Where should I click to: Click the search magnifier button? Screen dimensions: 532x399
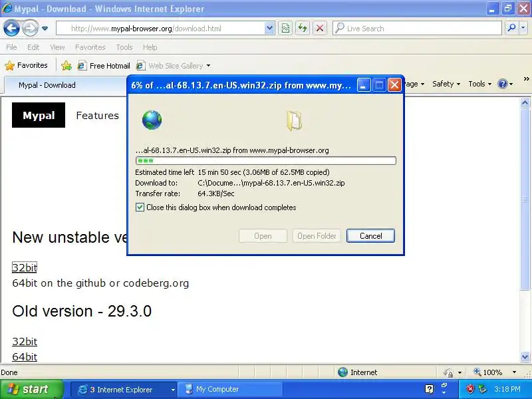click(x=511, y=29)
